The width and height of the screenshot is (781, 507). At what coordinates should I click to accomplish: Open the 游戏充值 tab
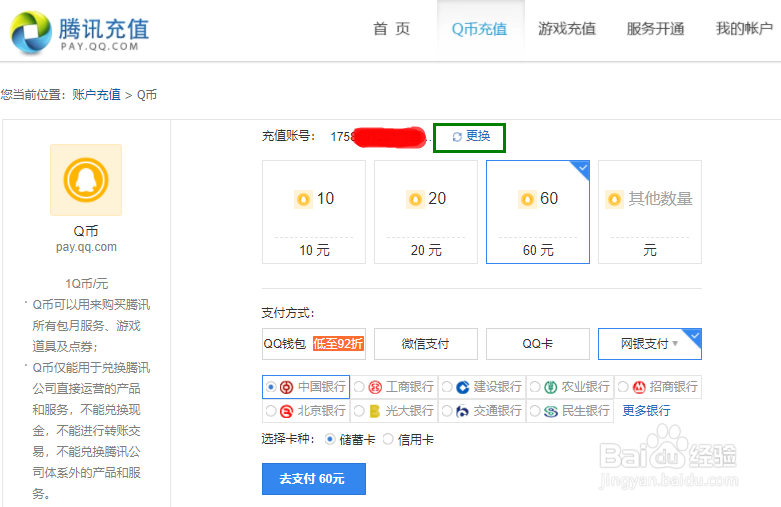[x=566, y=29]
